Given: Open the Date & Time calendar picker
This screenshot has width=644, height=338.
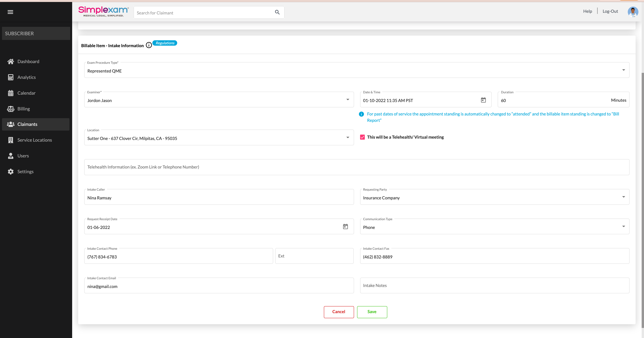Looking at the screenshot, I should 483,100.
